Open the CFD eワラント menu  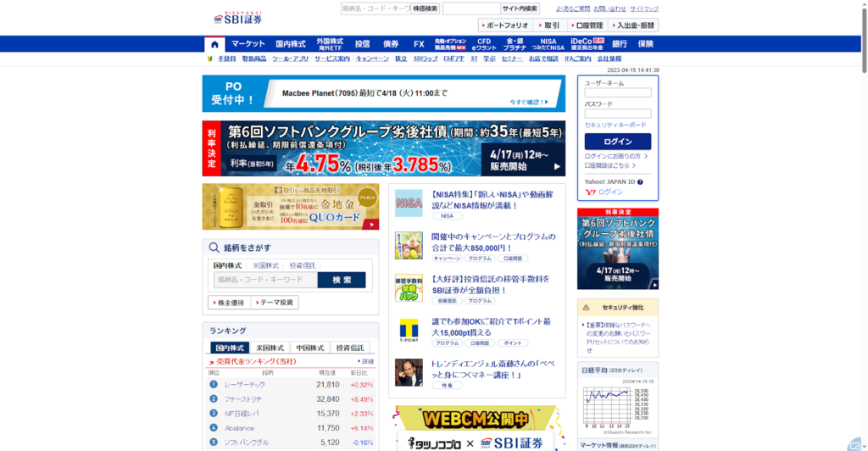[x=484, y=44]
